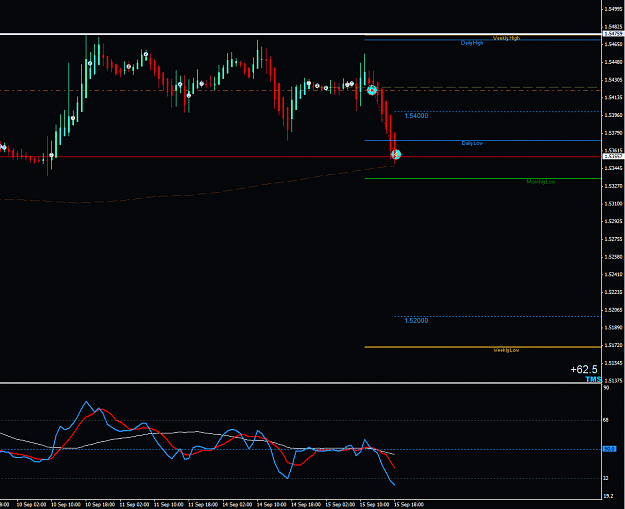
Task: Click the 10 Sep 02:00 time label
Action: pyautogui.click(x=31, y=505)
